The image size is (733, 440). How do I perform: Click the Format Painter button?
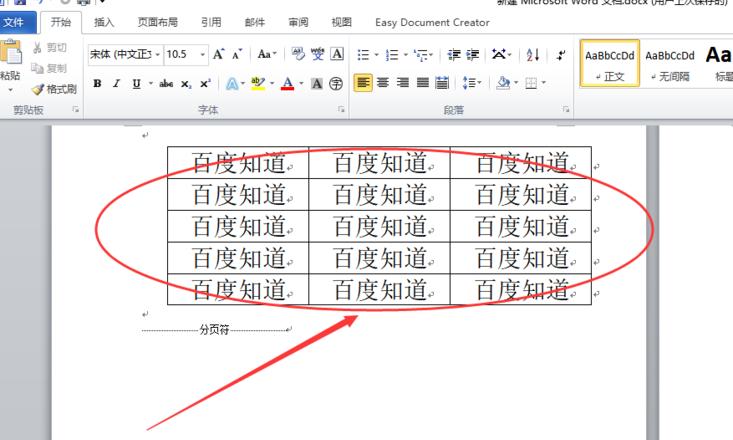[54, 89]
